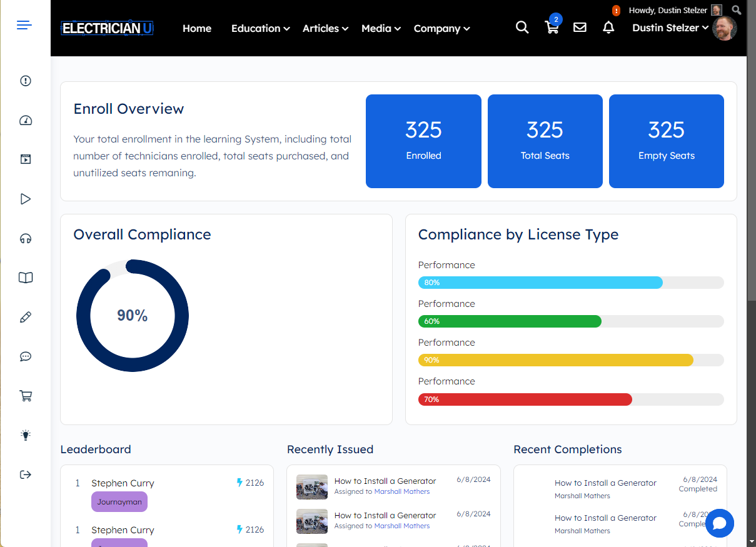Image resolution: width=756 pixels, height=547 pixels.
Task: Expand the Education dropdown menu
Action: tap(260, 29)
